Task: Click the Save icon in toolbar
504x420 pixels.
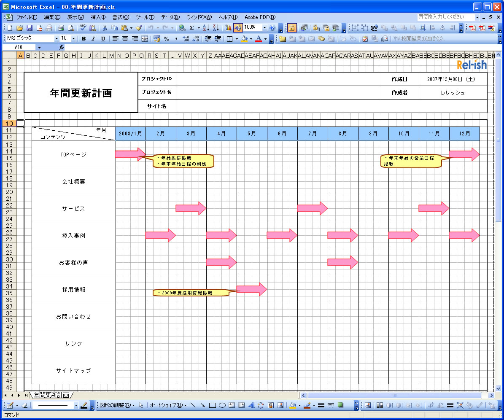Action: click(x=30, y=28)
